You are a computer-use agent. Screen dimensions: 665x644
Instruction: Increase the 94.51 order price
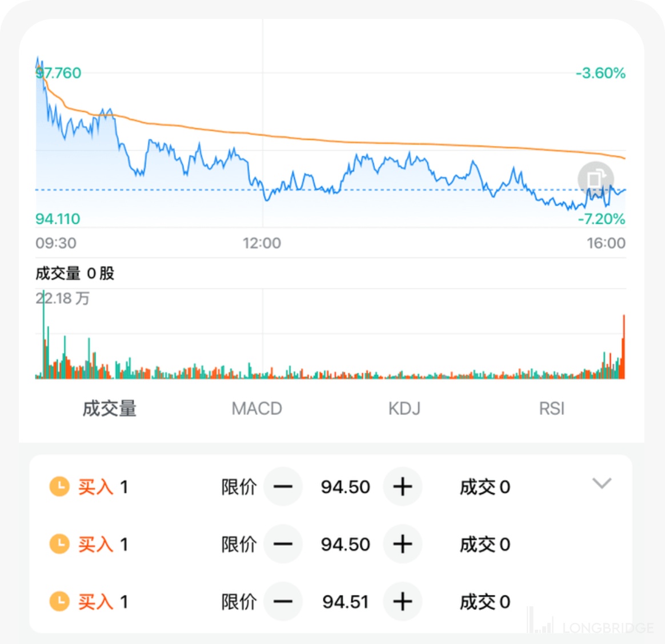pyautogui.click(x=402, y=602)
